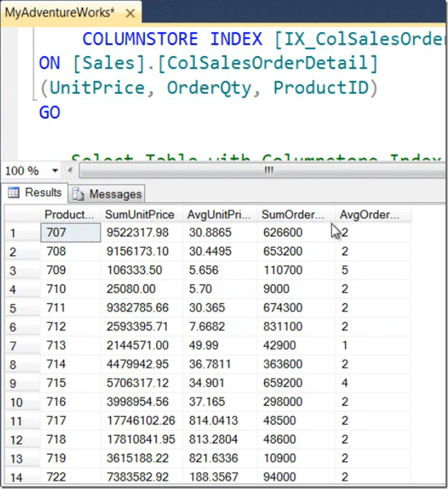Image resolution: width=448 pixels, height=489 pixels.
Task: Open the 100 % zoom dropdown
Action: coord(55,170)
